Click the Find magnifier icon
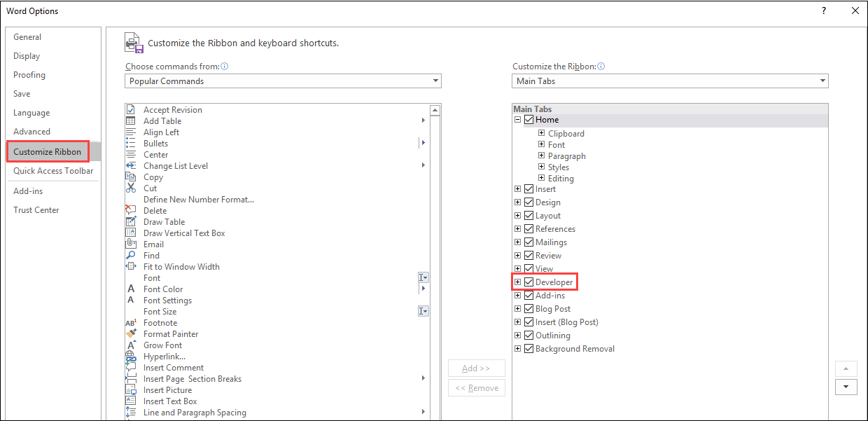 (130, 256)
